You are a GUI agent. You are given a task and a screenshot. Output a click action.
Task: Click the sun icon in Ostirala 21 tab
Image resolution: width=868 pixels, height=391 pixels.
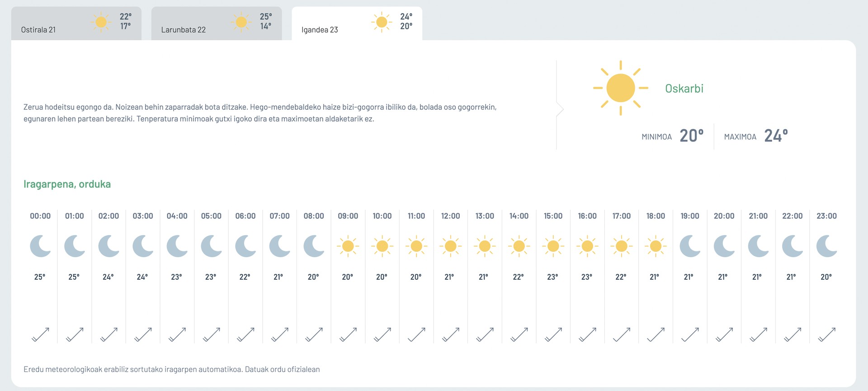pos(101,22)
